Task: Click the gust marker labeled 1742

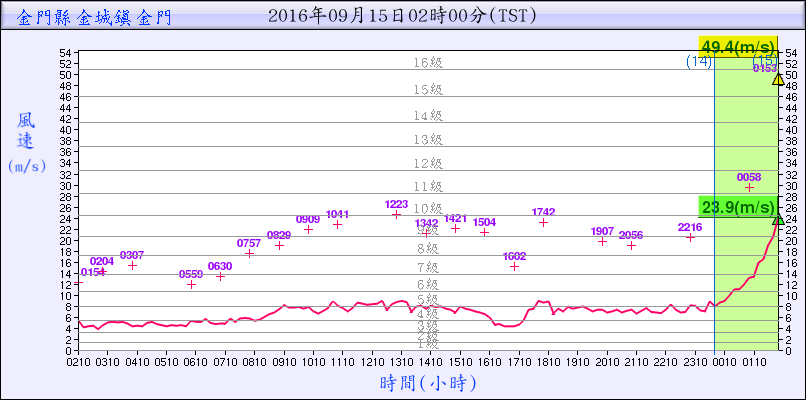Action: click(x=543, y=222)
